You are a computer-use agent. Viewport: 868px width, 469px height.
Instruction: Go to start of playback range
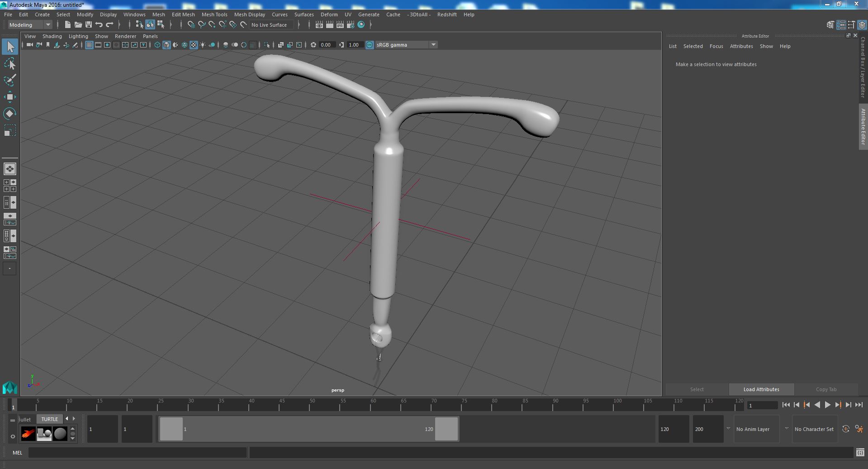786,405
